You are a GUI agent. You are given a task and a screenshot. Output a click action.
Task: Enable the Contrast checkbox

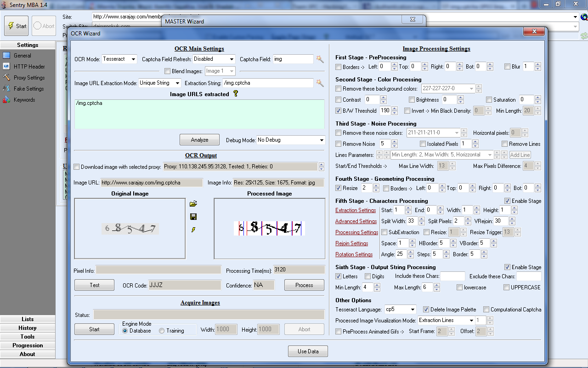click(339, 100)
